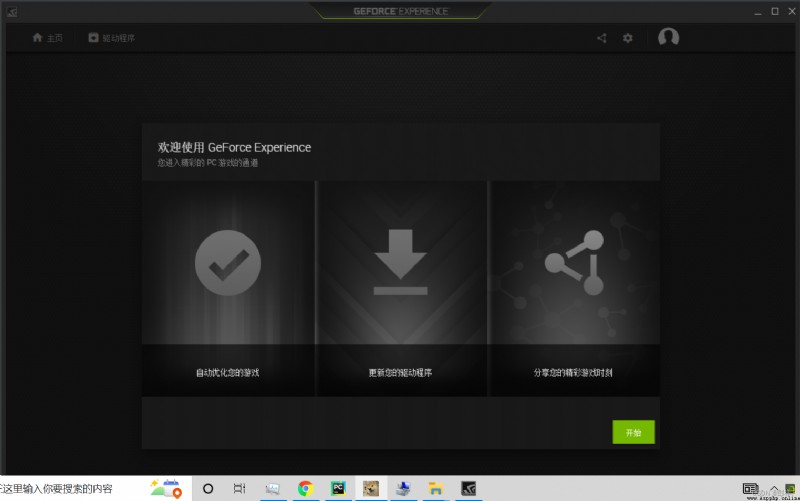
Task: Click 自动优化您的游戏 label
Action: coord(228,373)
